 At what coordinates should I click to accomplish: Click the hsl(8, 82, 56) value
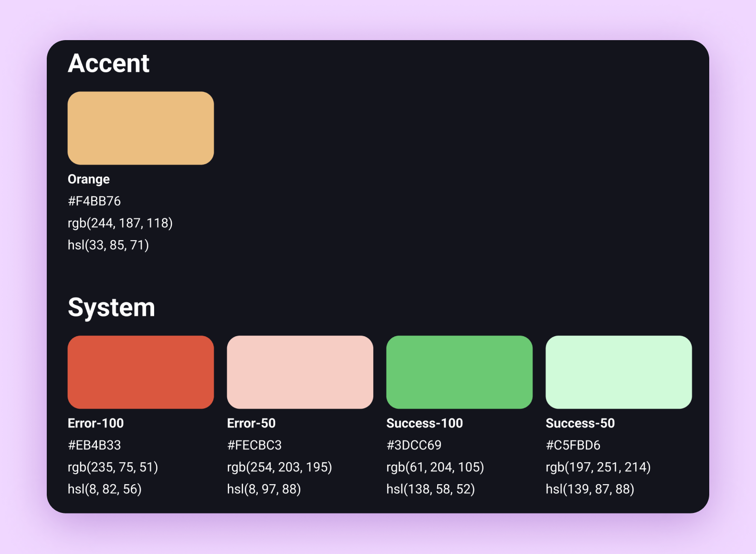tap(105, 489)
